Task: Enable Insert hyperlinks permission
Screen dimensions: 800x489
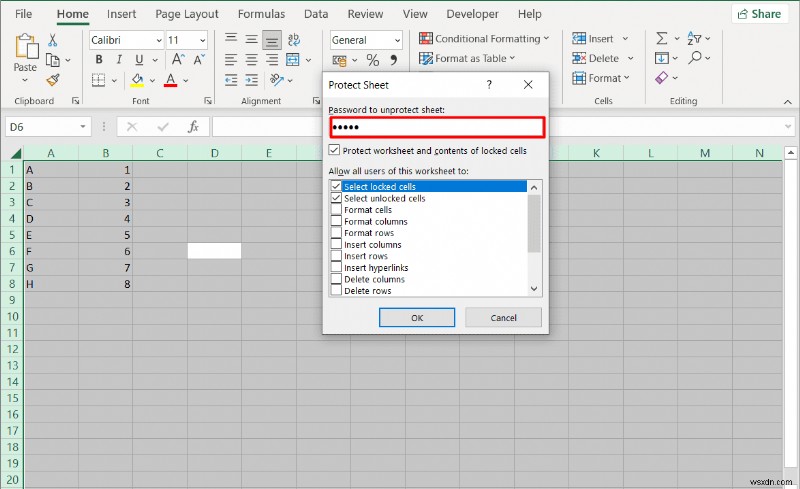Action: pyautogui.click(x=336, y=267)
